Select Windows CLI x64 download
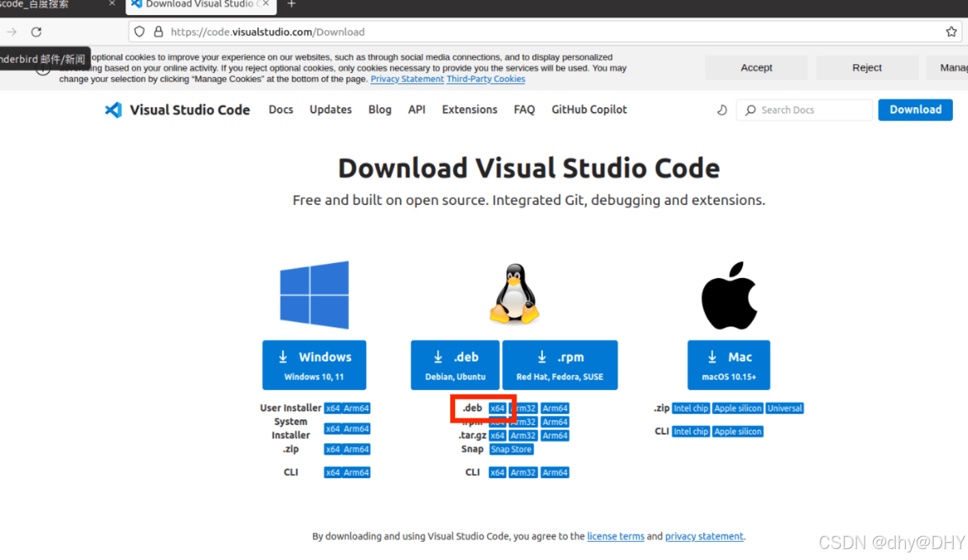This screenshot has width=968, height=560. pyautogui.click(x=333, y=473)
